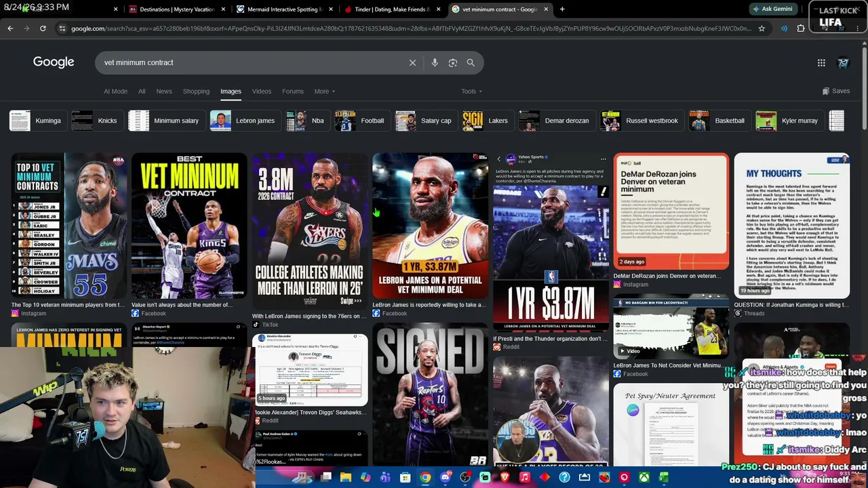Open the Saves collection
The width and height of the screenshot is (868, 488).
point(835,91)
